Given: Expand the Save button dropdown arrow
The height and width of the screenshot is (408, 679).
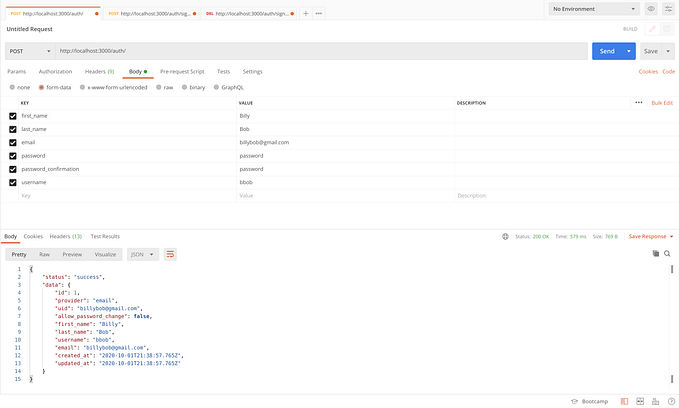Looking at the screenshot, I should (668, 51).
